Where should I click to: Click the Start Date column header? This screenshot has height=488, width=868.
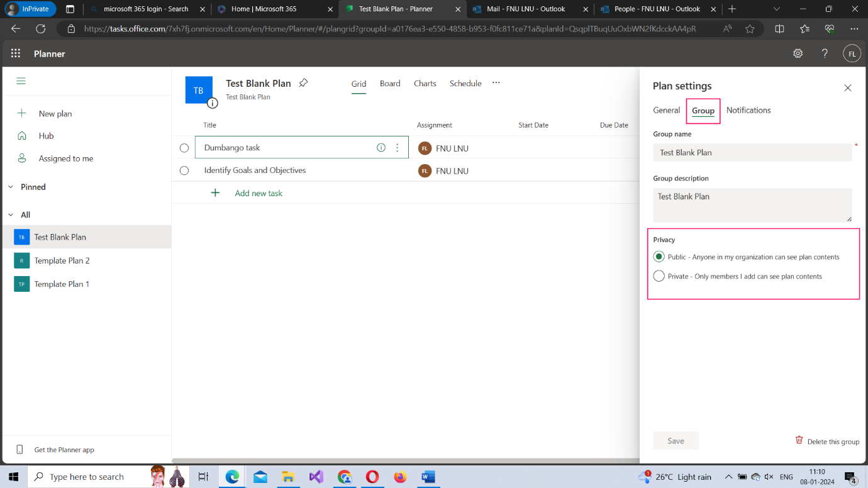click(x=533, y=125)
